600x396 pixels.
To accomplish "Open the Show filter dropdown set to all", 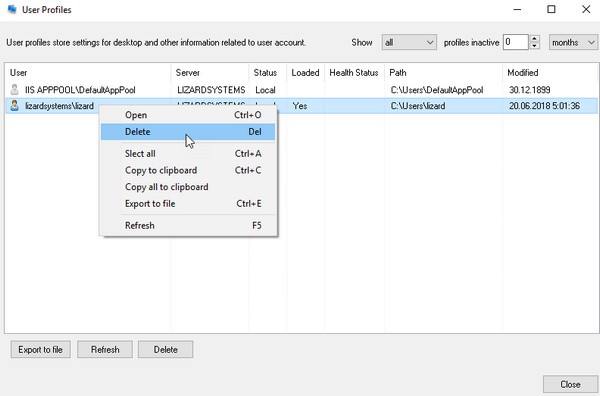I will [x=409, y=42].
